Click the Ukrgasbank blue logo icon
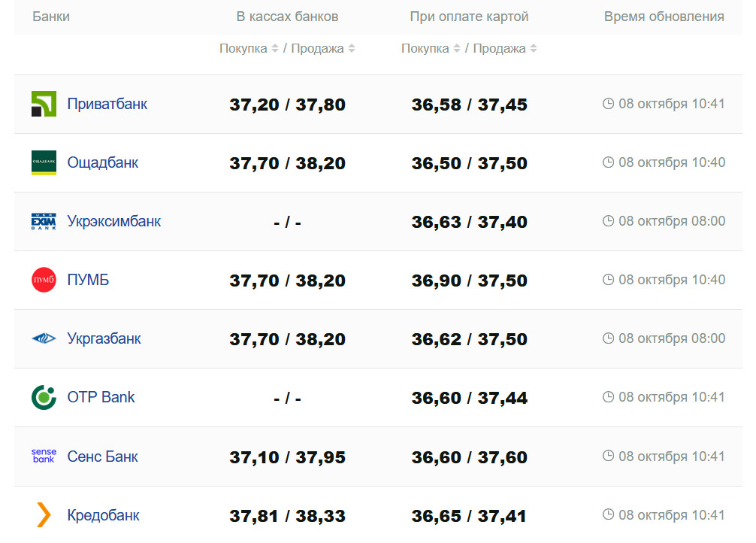756x543 pixels. (44, 338)
